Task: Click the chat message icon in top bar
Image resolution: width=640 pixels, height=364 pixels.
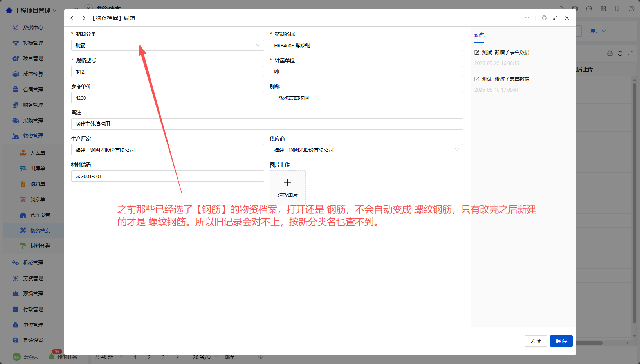Action: click(x=589, y=9)
